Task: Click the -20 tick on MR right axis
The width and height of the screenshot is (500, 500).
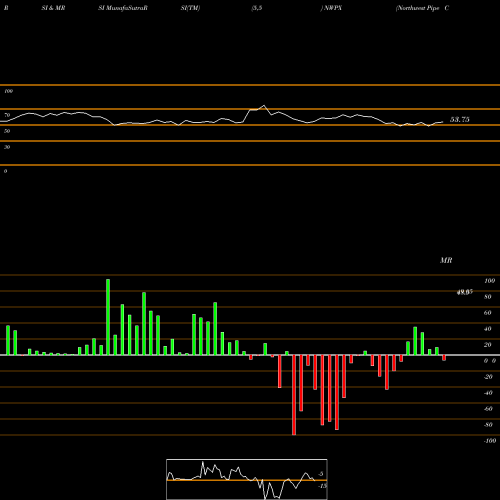Action: [x=488, y=377]
